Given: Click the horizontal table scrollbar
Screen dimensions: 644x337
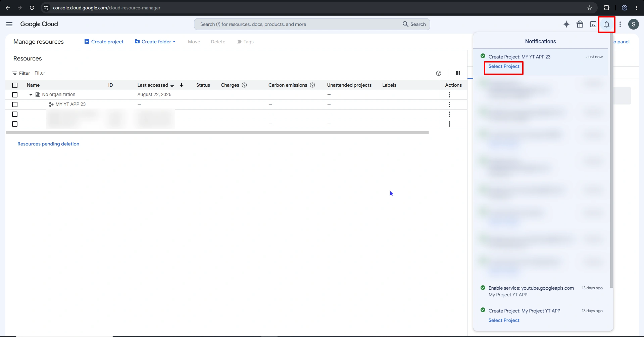Looking at the screenshot, I should point(217,133).
